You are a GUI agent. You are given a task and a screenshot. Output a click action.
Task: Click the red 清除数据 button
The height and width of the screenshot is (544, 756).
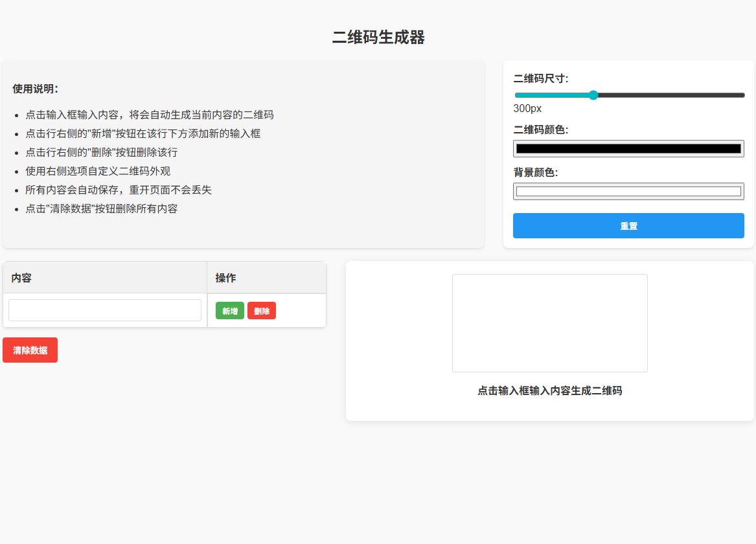(30, 350)
